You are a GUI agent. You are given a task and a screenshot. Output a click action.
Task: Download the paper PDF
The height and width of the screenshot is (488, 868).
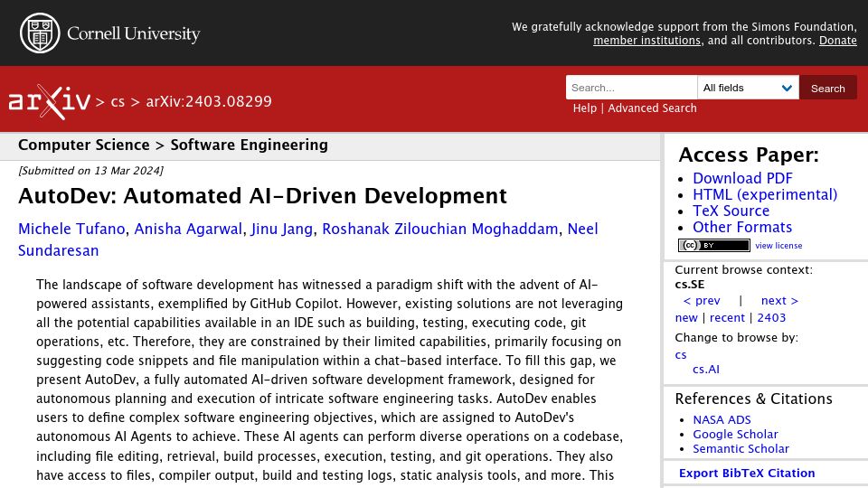(x=742, y=178)
